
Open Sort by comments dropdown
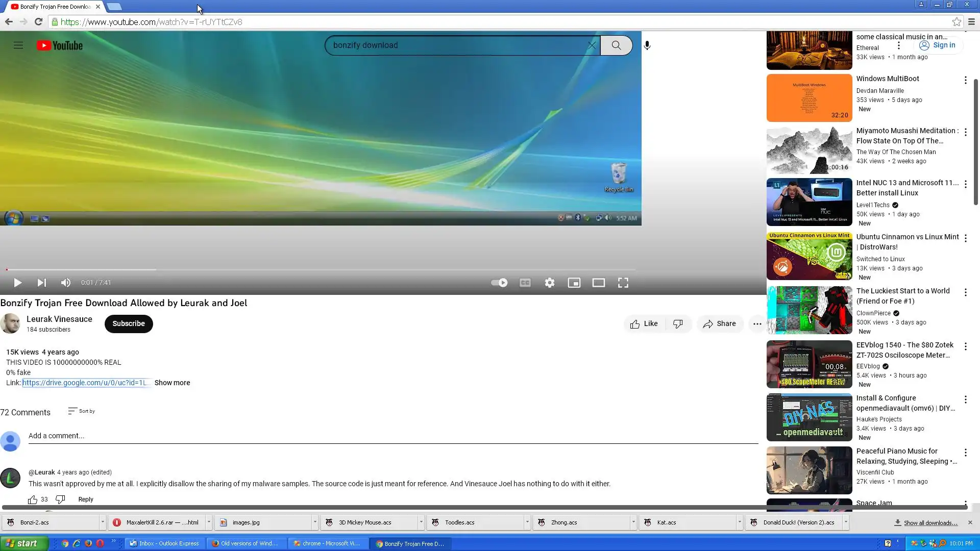coord(82,411)
